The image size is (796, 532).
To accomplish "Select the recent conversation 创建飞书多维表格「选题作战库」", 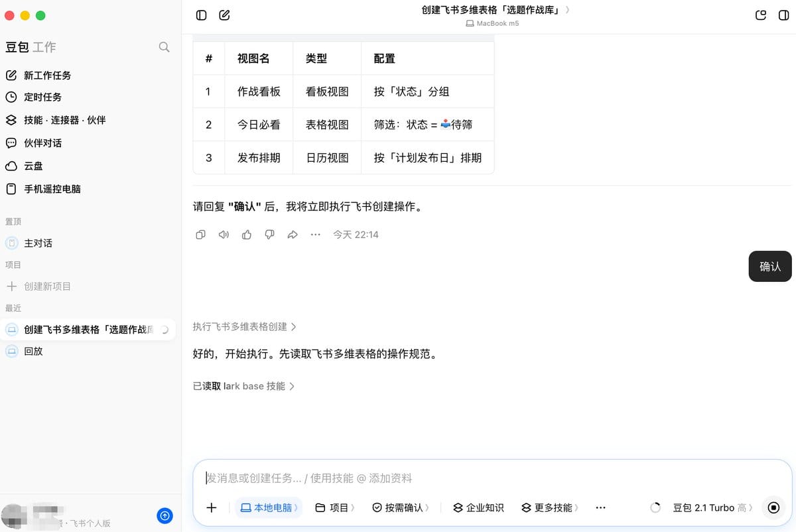I will [x=88, y=330].
